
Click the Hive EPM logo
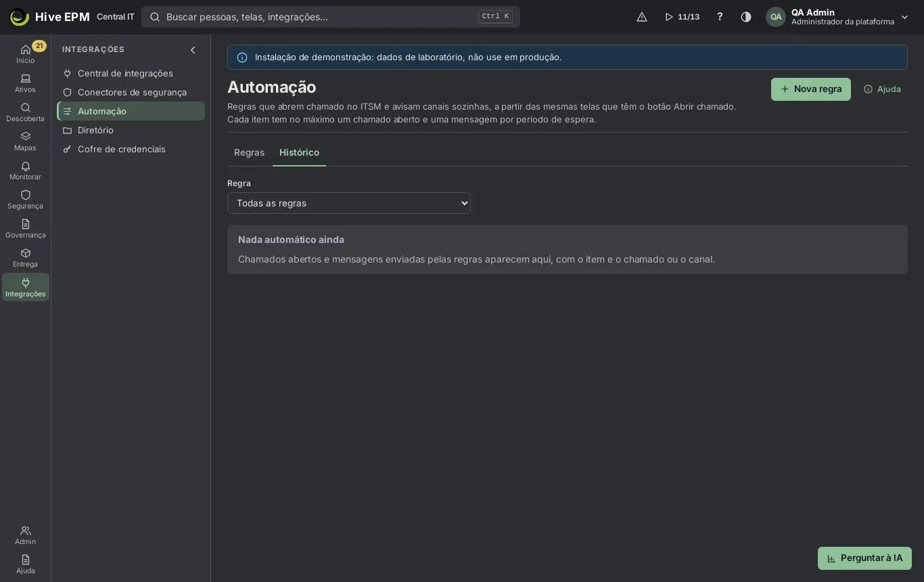pos(49,17)
